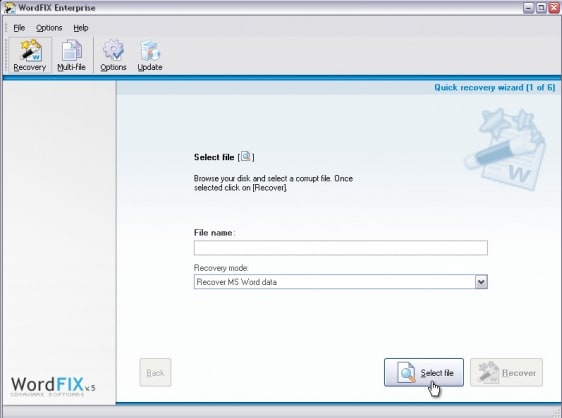Click the WordFIX application icon in title bar
The height and width of the screenshot is (418, 562).
9,8
